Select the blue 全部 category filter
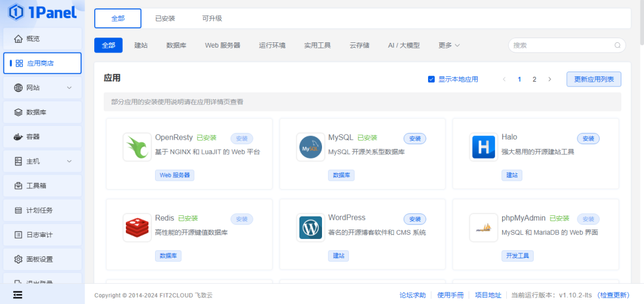 click(109, 45)
